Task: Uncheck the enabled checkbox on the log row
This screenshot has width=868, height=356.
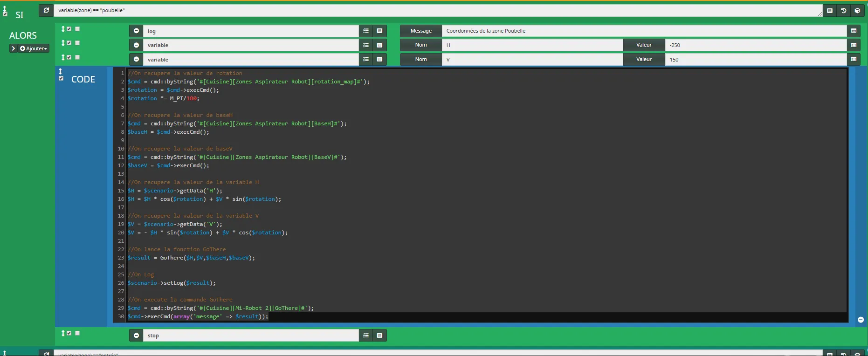Action: 69,29
